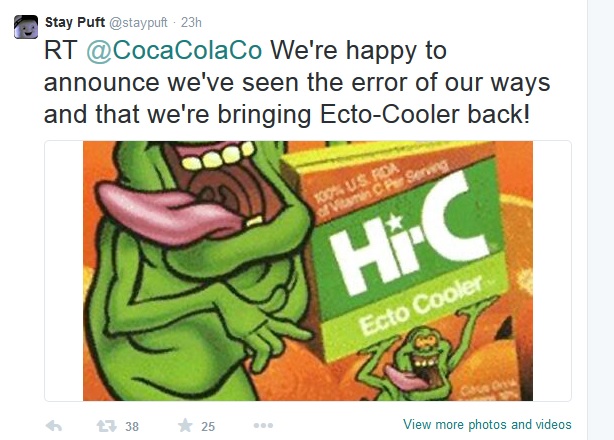Visit the @staypuft handle

click(138, 23)
